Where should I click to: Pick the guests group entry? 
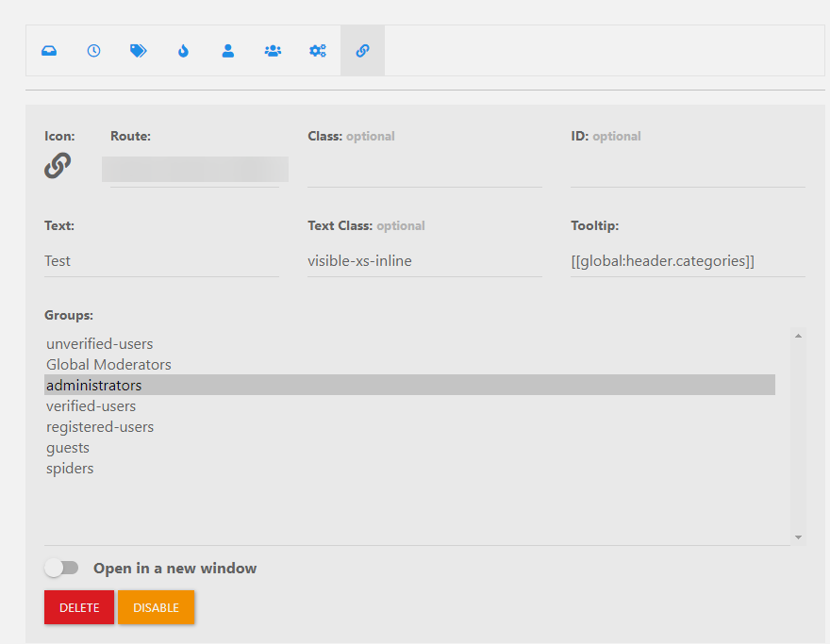68,448
